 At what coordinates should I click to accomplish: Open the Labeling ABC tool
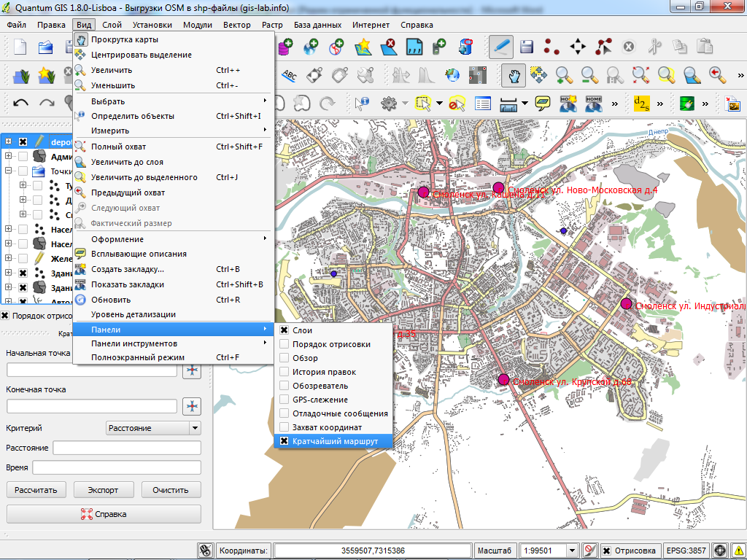coord(289,75)
